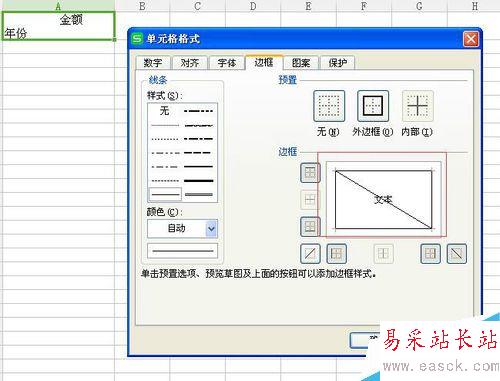Viewport: 500px width, 381px height.
Task: Select the None border preset icon
Action: click(x=329, y=106)
